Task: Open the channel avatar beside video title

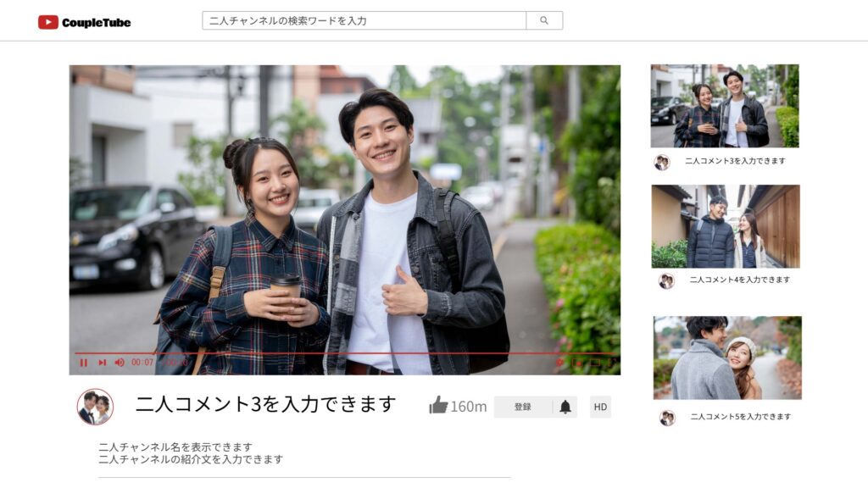Action: point(95,407)
